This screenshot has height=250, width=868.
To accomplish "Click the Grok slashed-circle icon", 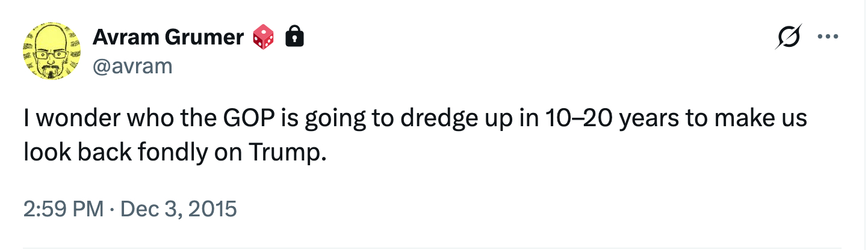I will (x=789, y=38).
